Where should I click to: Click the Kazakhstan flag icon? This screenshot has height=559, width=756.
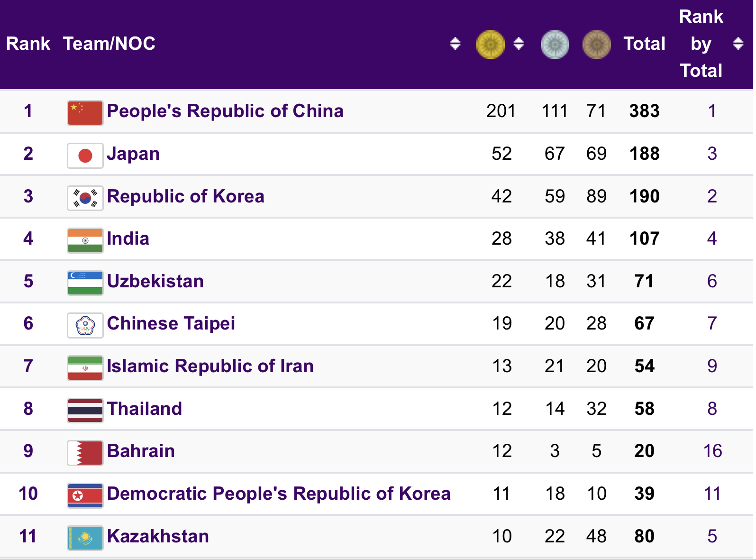(85, 538)
